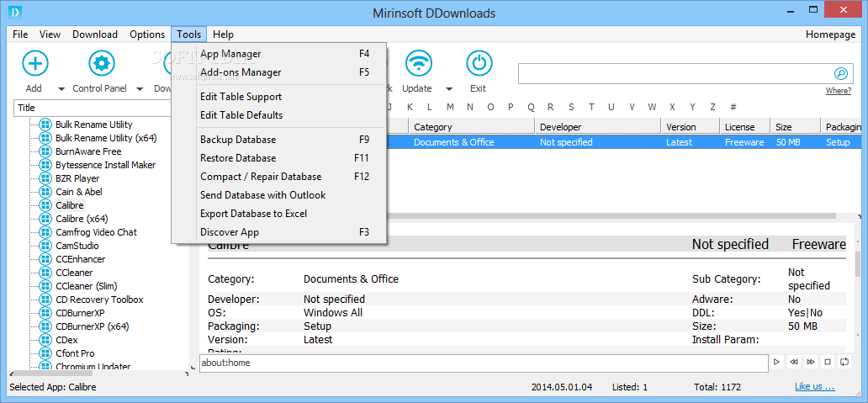Open the Options menu
The height and width of the screenshot is (403, 868).
click(147, 34)
